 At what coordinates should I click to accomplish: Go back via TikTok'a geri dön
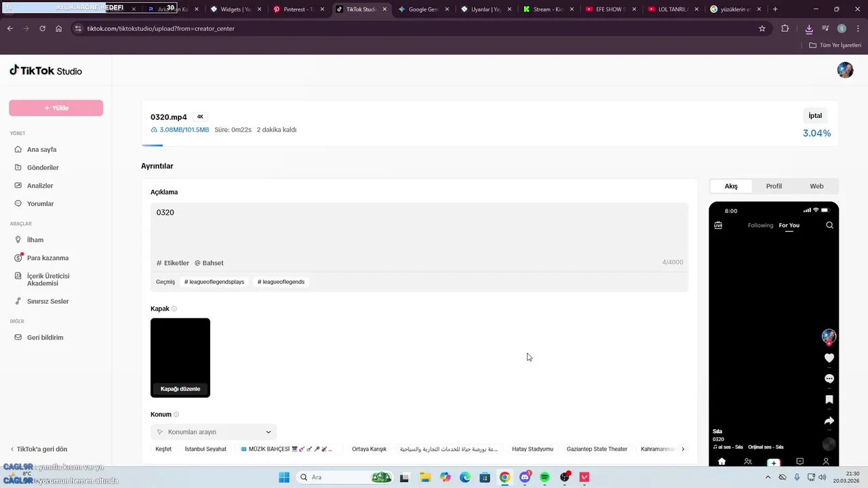coord(38,449)
